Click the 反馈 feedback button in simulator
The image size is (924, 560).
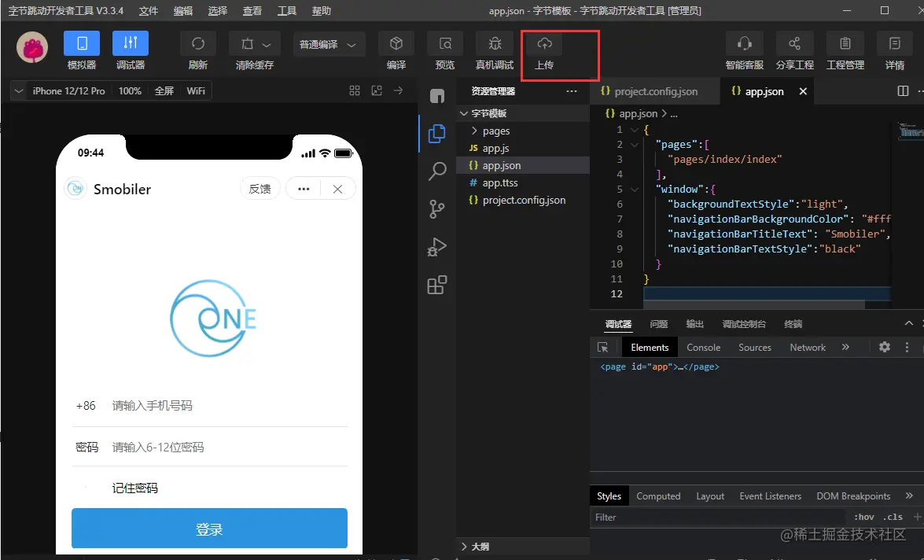260,189
